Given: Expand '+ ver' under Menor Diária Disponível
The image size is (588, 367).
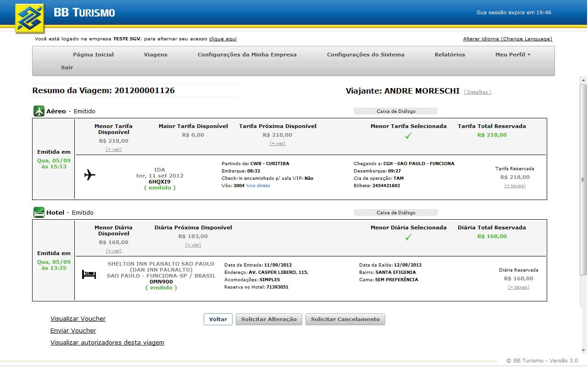Looking at the screenshot, I should 113,250.
